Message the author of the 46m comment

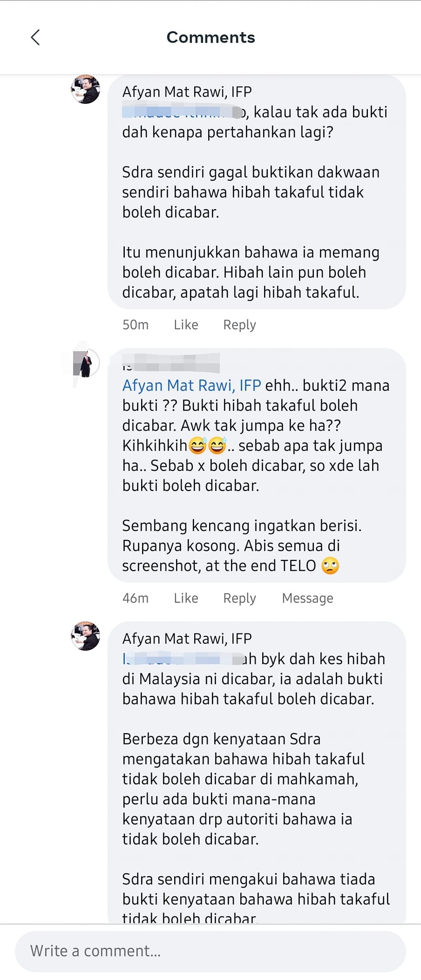pos(308,598)
